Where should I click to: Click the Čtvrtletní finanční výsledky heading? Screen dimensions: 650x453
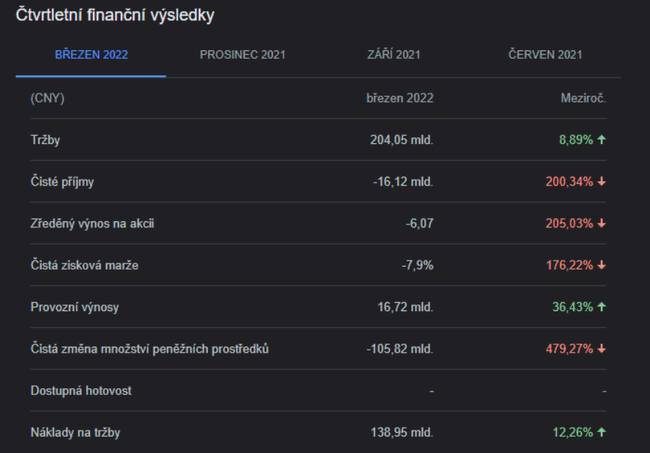coord(115,16)
